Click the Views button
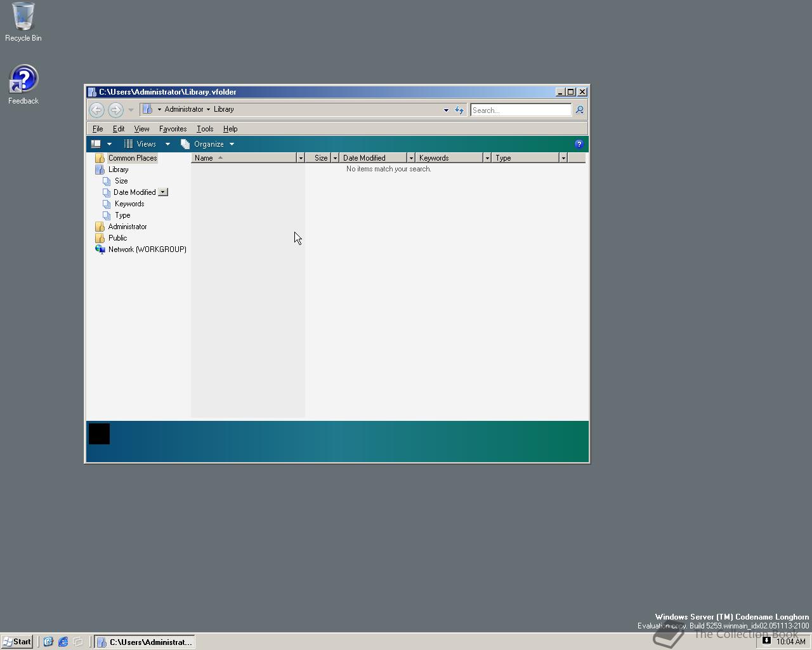The width and height of the screenshot is (812, 650). click(x=140, y=144)
